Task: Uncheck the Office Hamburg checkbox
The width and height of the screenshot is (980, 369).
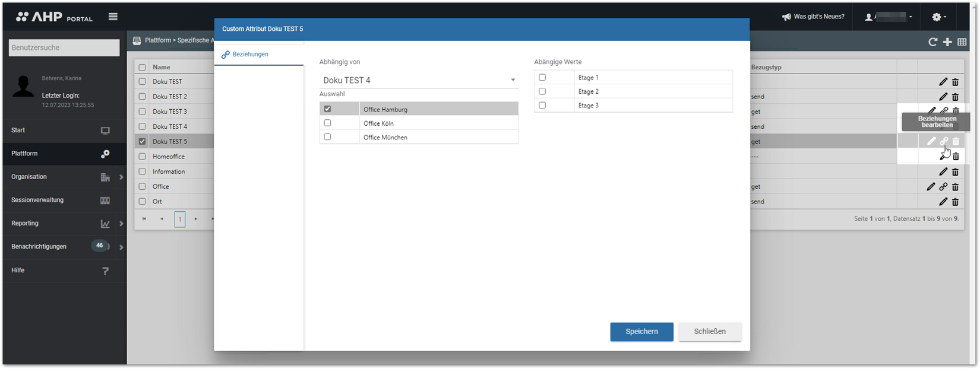Action: pos(327,109)
